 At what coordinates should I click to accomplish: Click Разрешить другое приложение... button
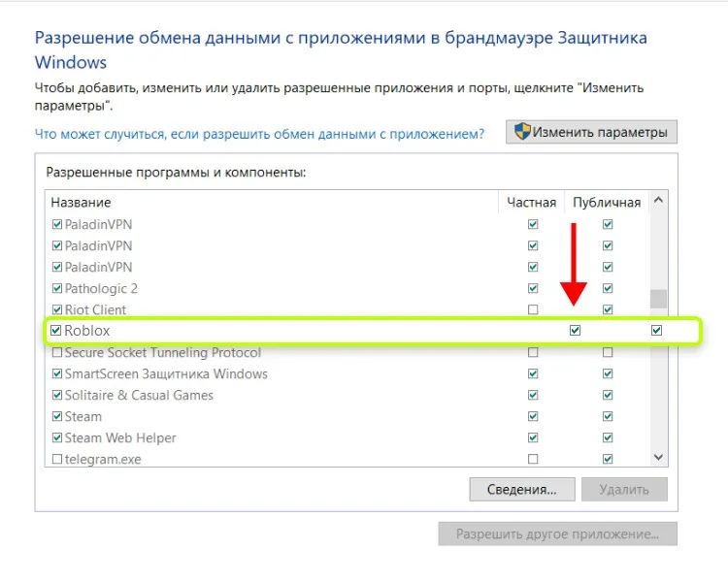click(557, 533)
